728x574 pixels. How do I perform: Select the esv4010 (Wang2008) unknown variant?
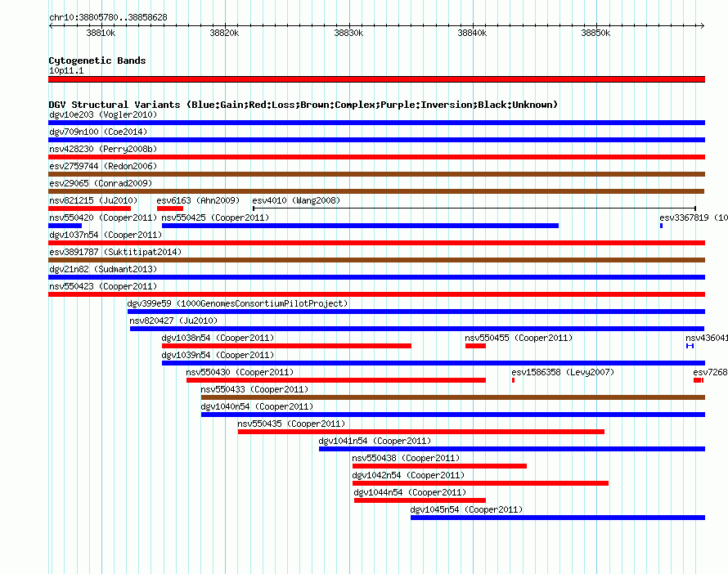click(x=474, y=209)
